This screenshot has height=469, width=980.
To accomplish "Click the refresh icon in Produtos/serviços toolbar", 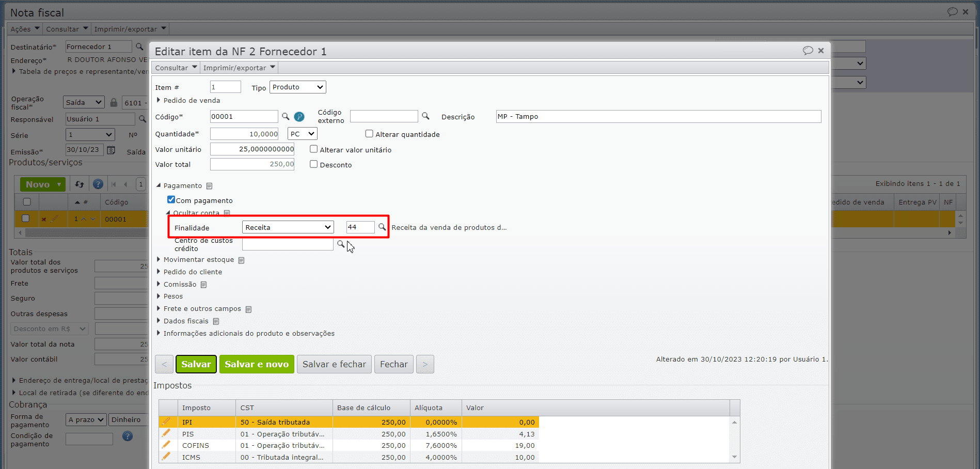I will point(80,184).
